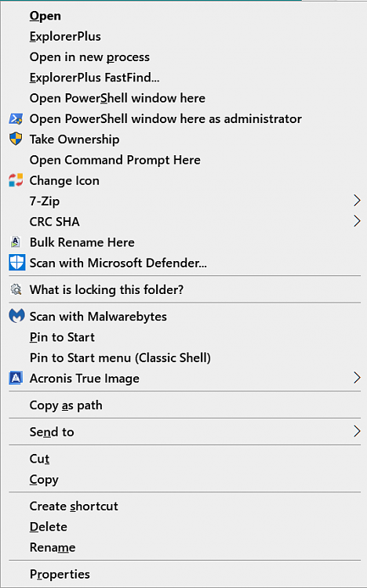Viewport: 367px width, 588px height.
Task: Expand the 7-Zip submenu arrow
Action: 357,201
